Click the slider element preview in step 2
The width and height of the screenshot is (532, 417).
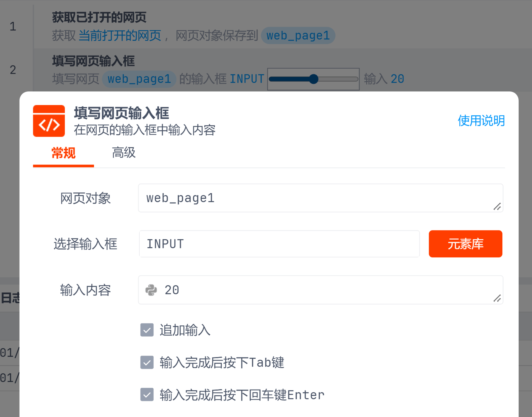point(313,79)
